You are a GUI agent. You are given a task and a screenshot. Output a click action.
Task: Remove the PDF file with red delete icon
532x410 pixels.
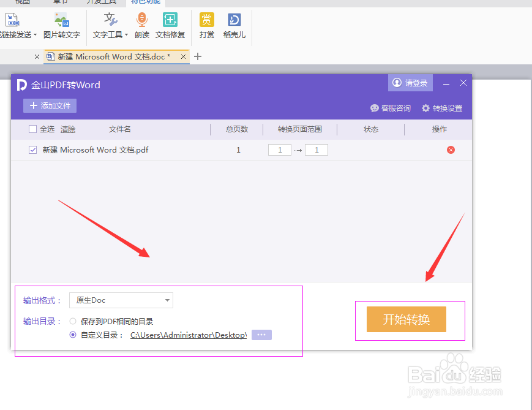(451, 150)
